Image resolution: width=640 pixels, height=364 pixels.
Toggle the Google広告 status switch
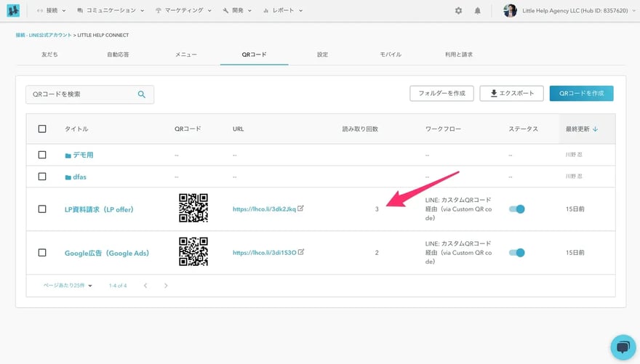[x=516, y=253]
